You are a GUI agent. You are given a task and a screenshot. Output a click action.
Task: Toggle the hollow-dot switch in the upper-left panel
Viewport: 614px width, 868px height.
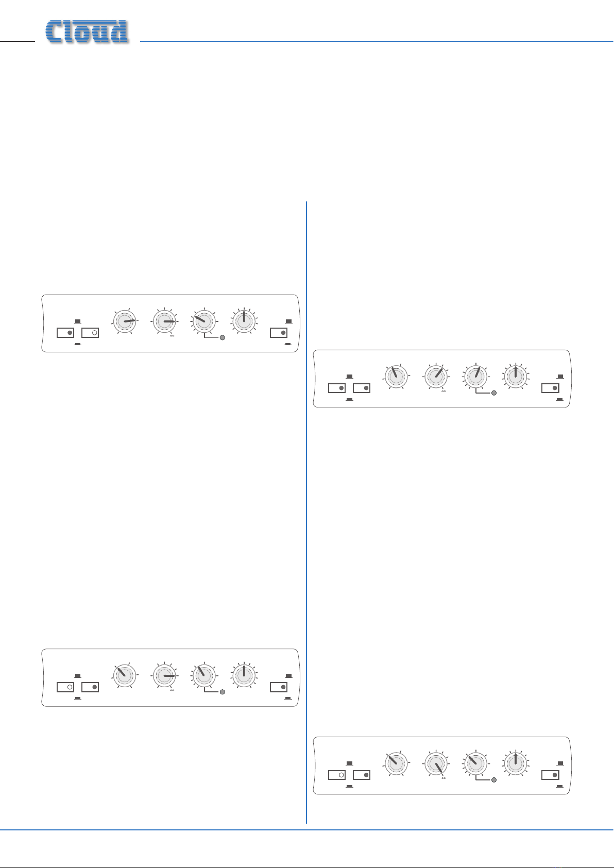(x=90, y=333)
